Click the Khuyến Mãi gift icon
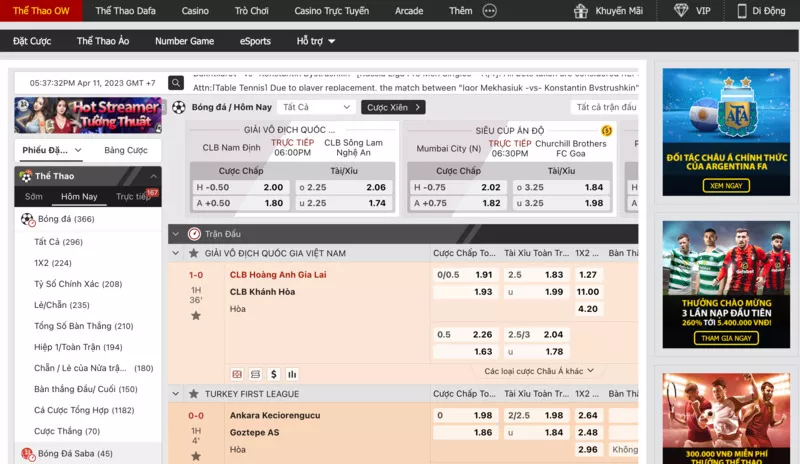Image resolution: width=800 pixels, height=464 pixels. (581, 11)
